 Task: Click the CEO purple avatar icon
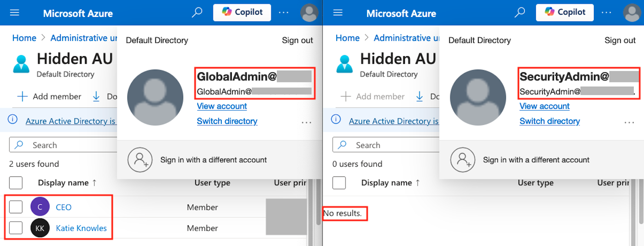40,207
